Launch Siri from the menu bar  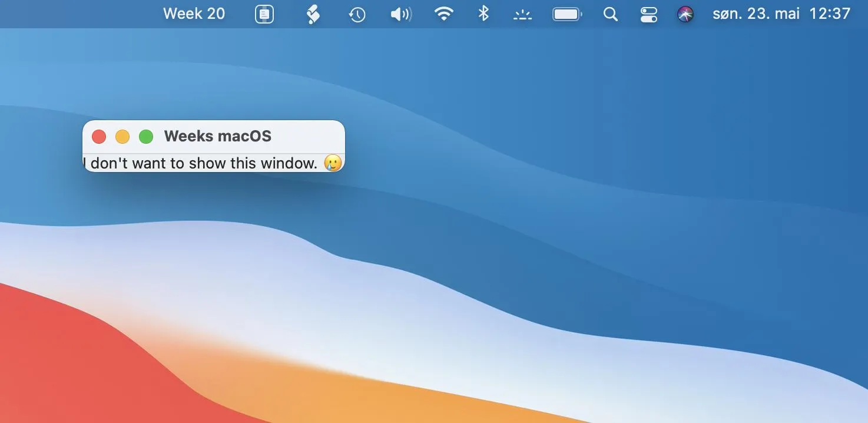tap(685, 14)
